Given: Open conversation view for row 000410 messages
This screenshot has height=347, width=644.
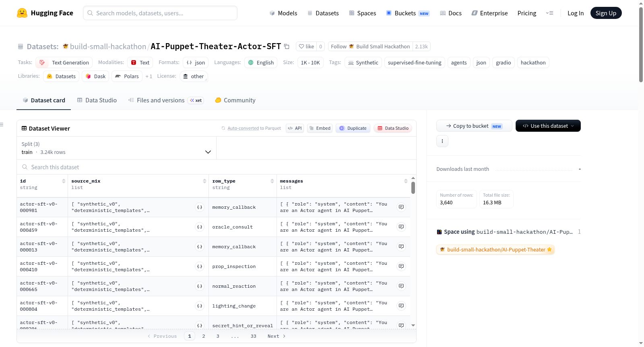Looking at the screenshot, I should pyautogui.click(x=401, y=266).
